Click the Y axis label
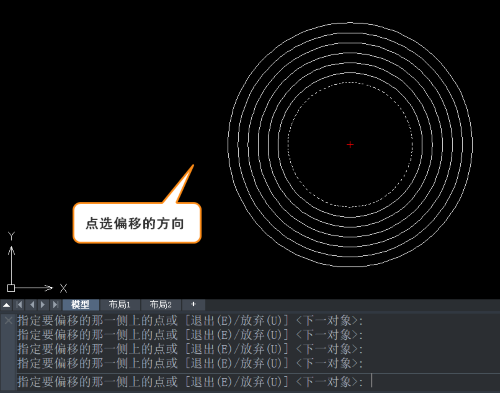Image resolution: width=500 pixels, height=393 pixels. 12,236
